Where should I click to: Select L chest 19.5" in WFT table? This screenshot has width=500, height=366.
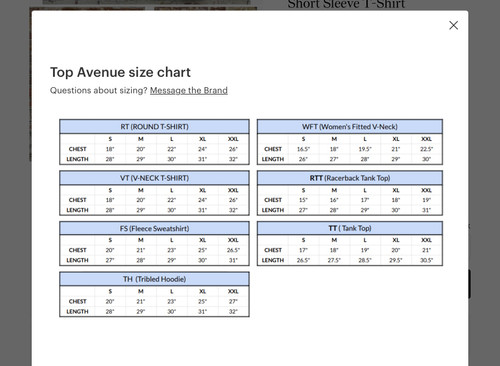point(365,149)
